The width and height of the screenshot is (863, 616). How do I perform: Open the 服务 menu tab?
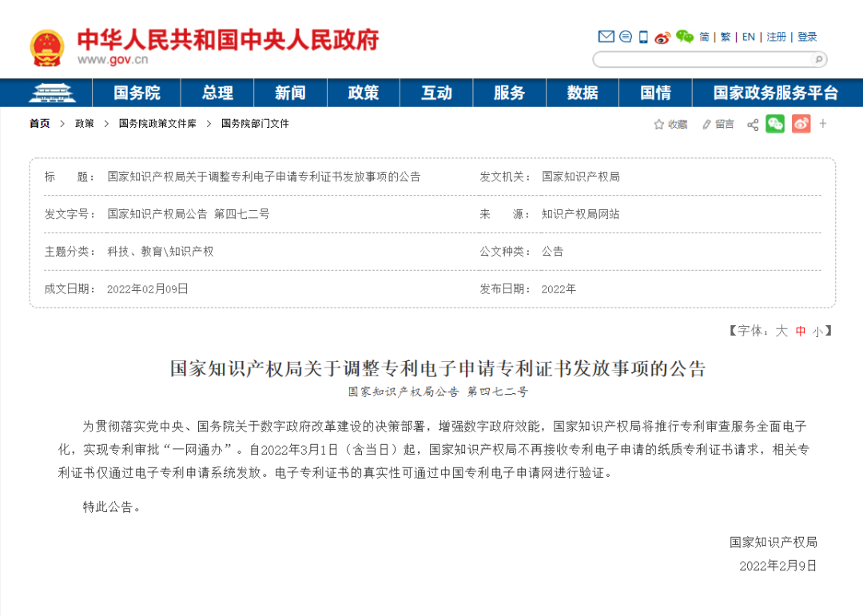[509, 93]
